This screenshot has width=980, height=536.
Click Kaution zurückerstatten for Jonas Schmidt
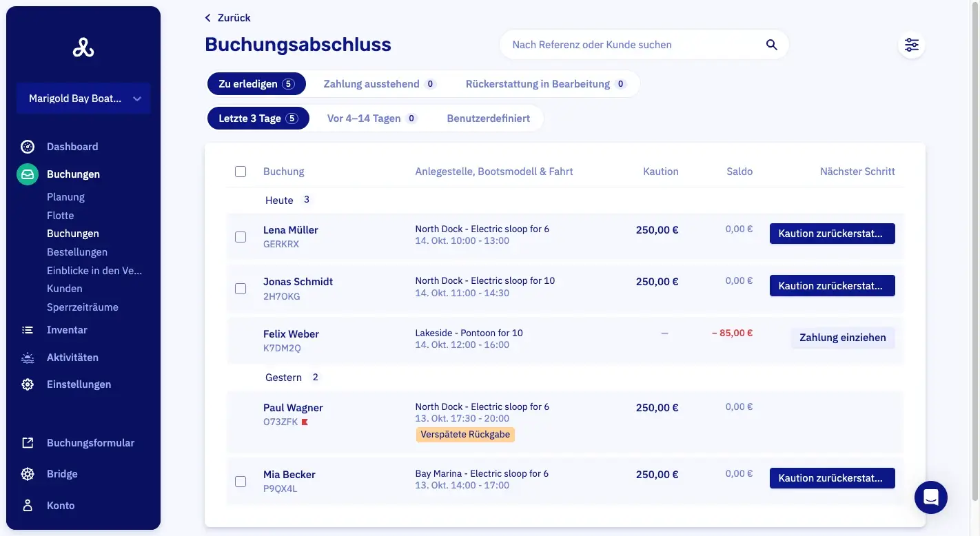pyautogui.click(x=832, y=285)
